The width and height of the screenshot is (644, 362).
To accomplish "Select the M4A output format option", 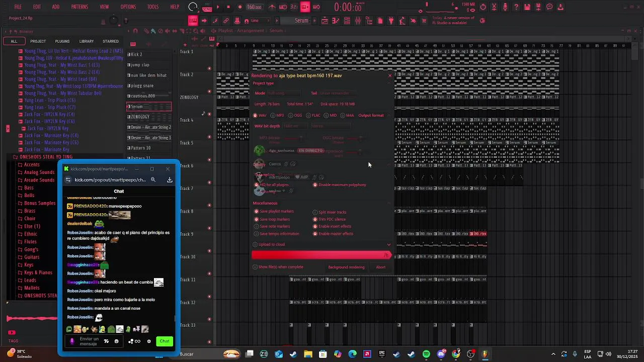I will point(343,115).
